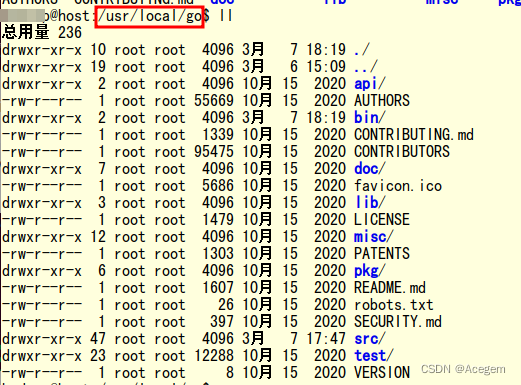
Task: Click time 17:47 on src row
Action: tap(326, 339)
